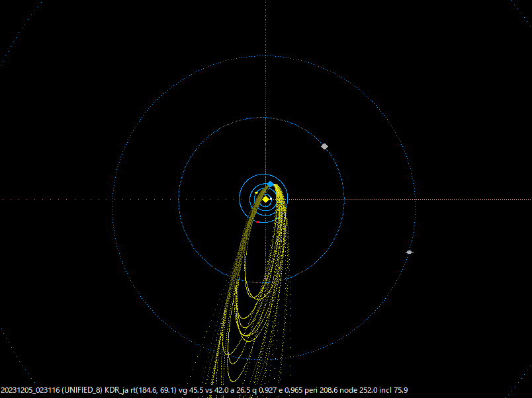
Task: Click the KDR_ja shower code
Action: tap(118, 391)
